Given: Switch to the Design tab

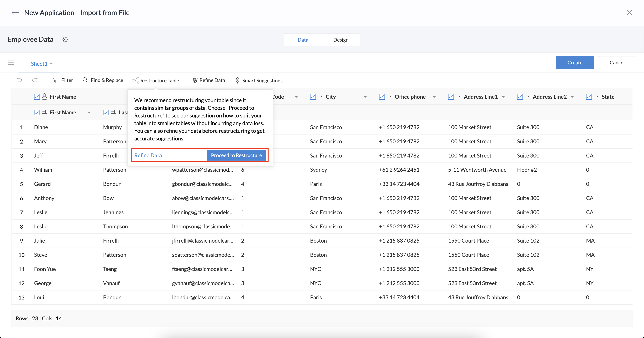Looking at the screenshot, I should (341, 40).
